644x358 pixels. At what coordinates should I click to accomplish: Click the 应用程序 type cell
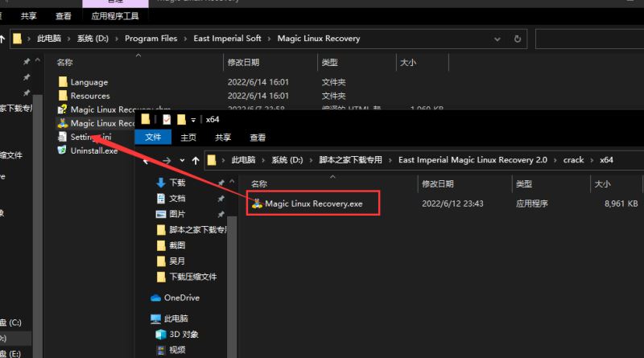point(531,204)
